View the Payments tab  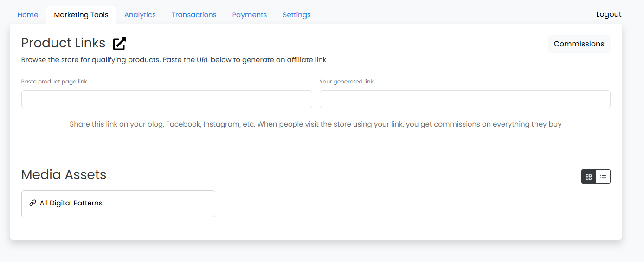pos(250,15)
